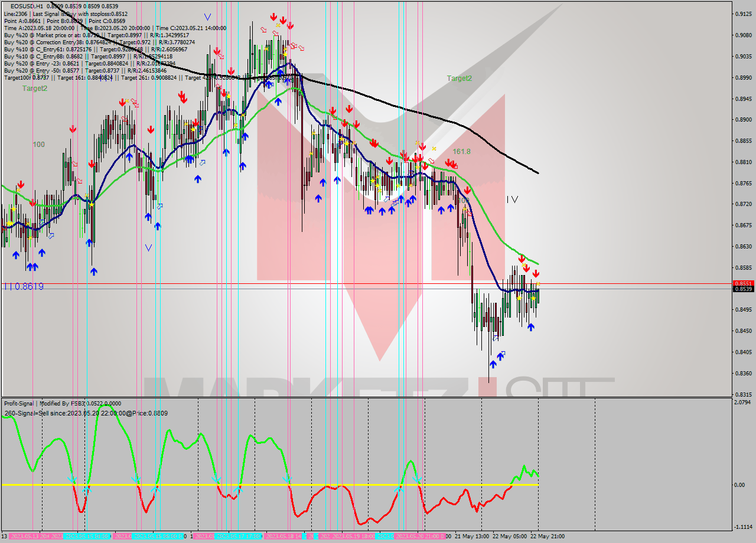
Task: Click the 0.9125 price axis value
Action: (743, 14)
